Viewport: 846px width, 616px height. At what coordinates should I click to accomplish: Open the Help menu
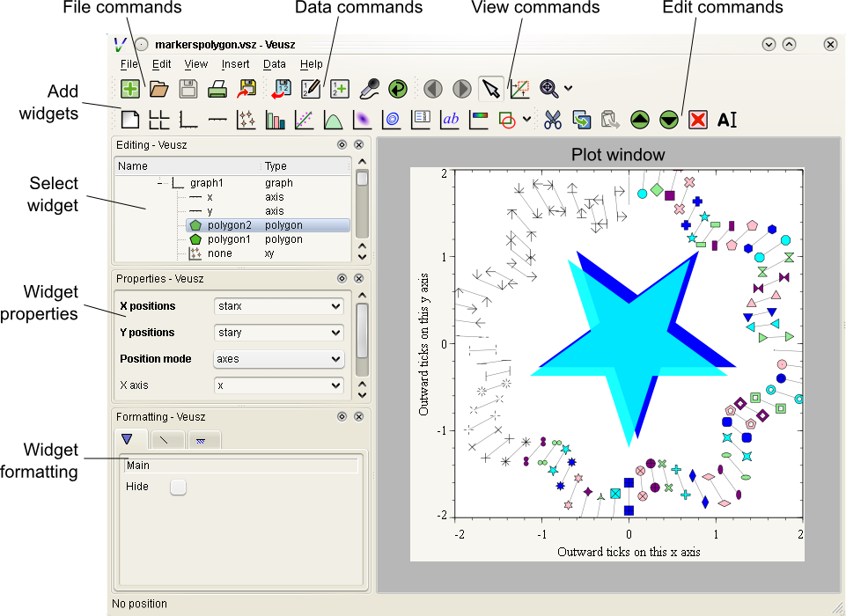tap(312, 64)
